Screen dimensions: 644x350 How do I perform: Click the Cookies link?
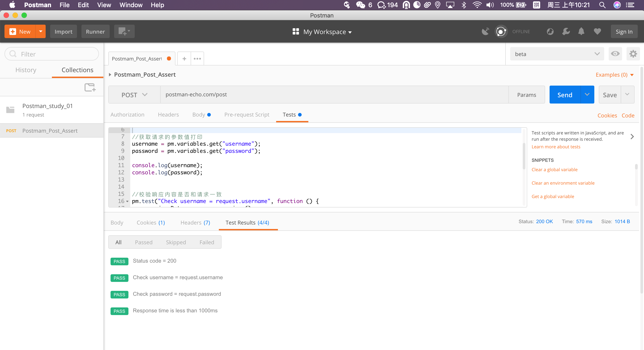[x=607, y=115]
